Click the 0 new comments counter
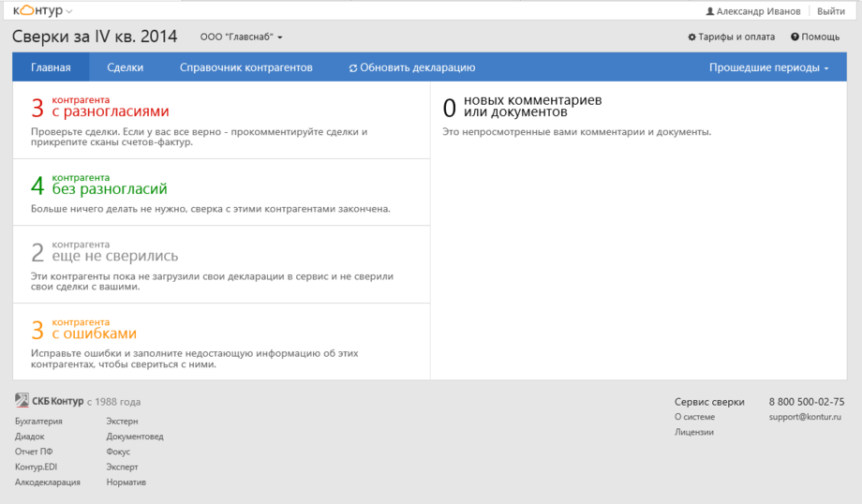The height and width of the screenshot is (504, 862). coord(449,109)
